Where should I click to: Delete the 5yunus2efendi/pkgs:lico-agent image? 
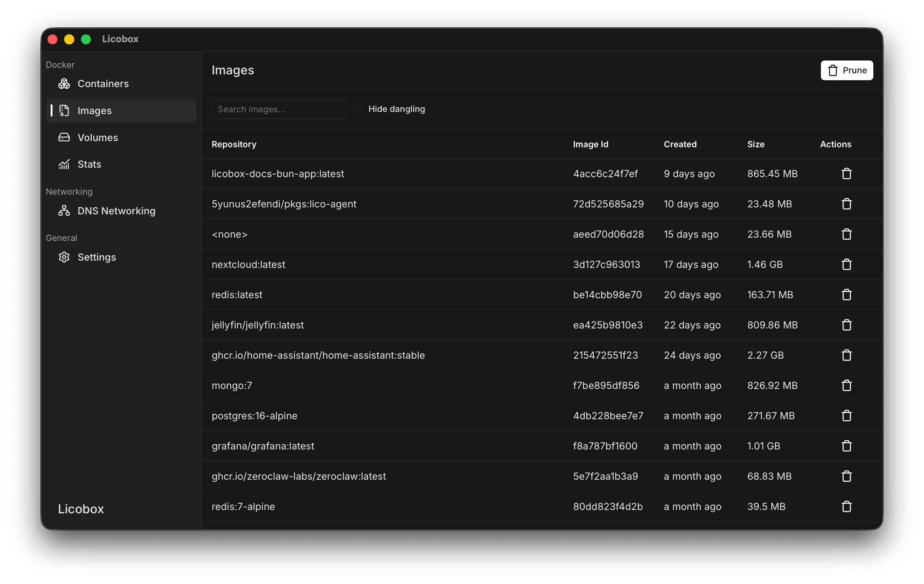pos(846,204)
